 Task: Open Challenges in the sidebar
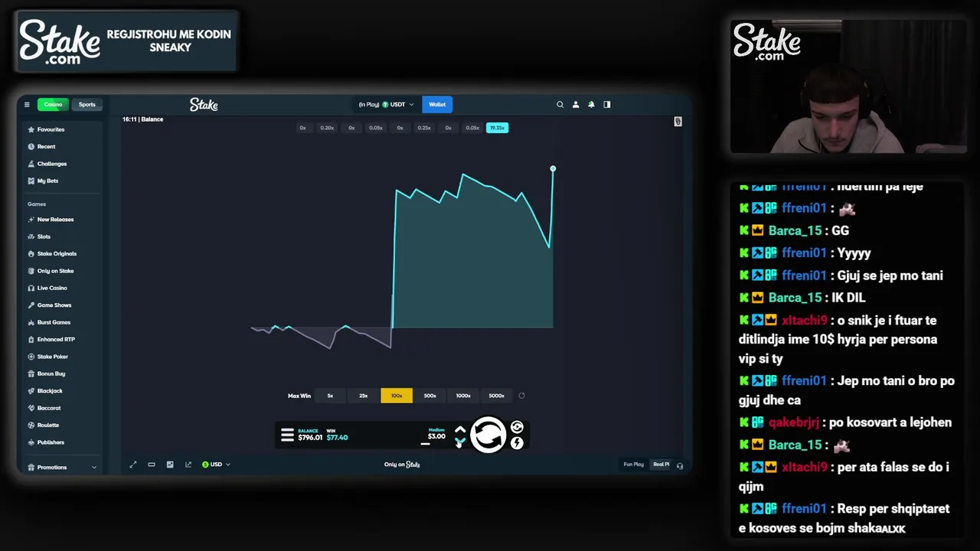[52, 164]
